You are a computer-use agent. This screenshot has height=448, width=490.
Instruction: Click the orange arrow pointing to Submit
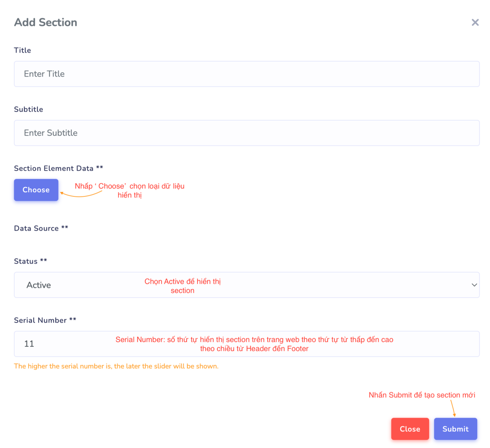point(453,408)
